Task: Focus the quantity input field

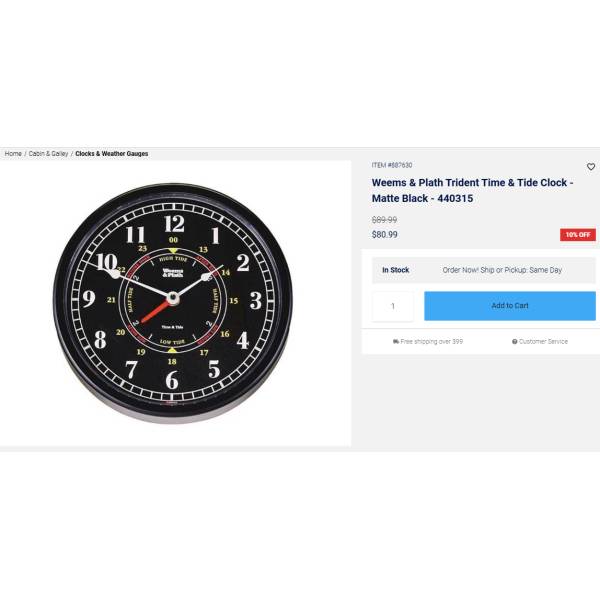Action: [x=393, y=306]
